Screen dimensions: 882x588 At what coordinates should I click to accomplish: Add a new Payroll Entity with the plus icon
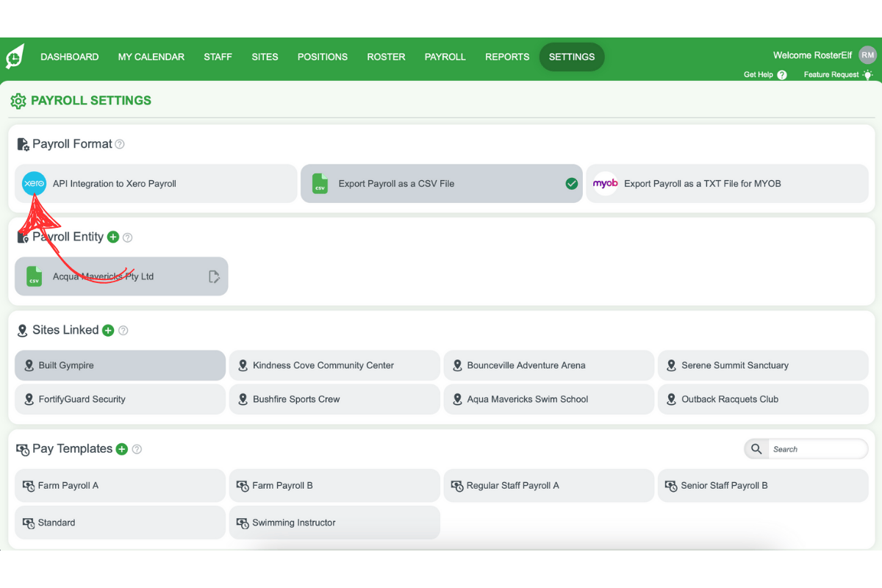(113, 237)
